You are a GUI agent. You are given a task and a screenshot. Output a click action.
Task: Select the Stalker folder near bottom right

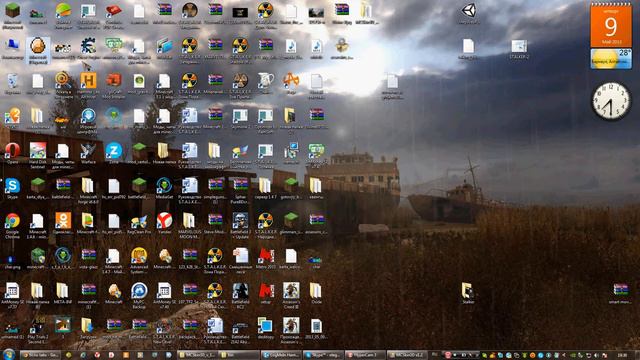coord(468,293)
